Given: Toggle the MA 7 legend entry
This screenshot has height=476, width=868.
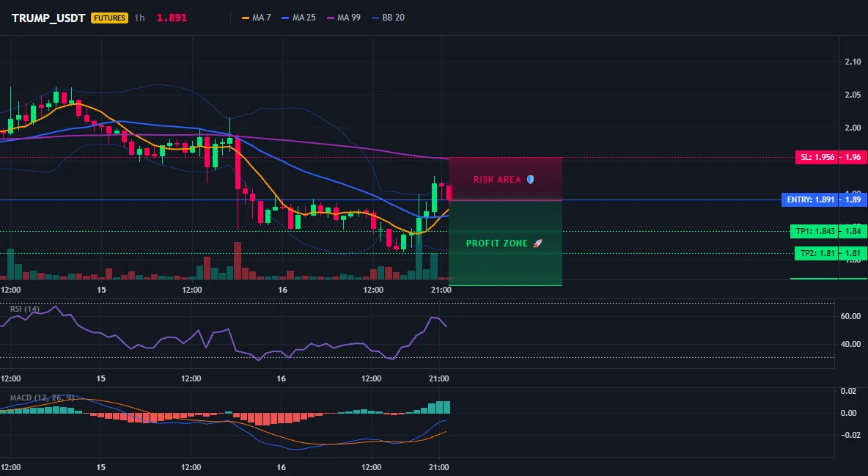Looking at the screenshot, I should [x=257, y=18].
